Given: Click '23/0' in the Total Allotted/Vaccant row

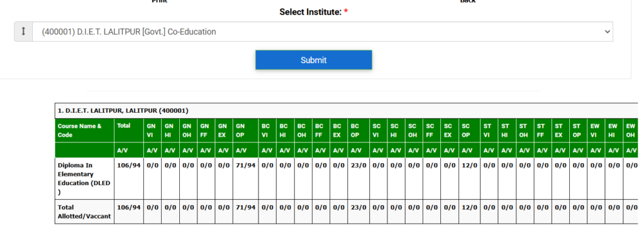Looking at the screenshot, I should (x=358, y=208).
